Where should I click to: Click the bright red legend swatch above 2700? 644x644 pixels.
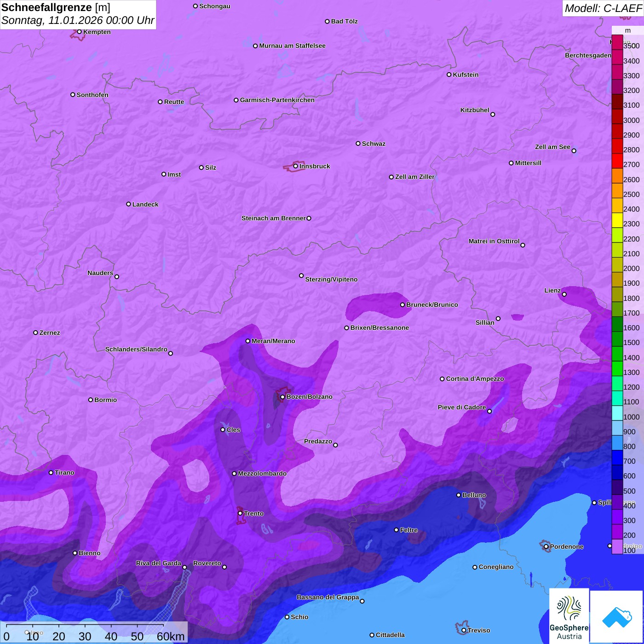tap(617, 161)
